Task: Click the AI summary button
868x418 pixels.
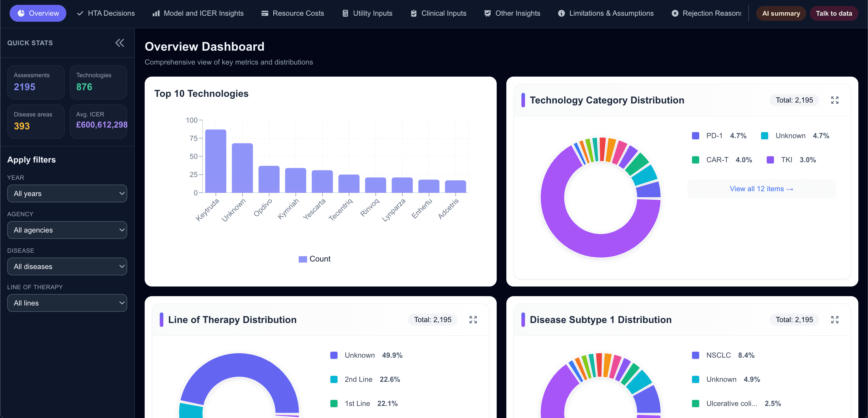Action: pos(781,14)
